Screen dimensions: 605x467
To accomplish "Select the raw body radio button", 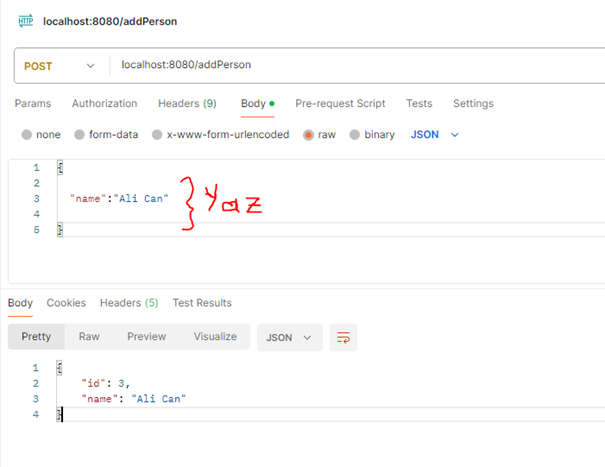I will tap(309, 135).
